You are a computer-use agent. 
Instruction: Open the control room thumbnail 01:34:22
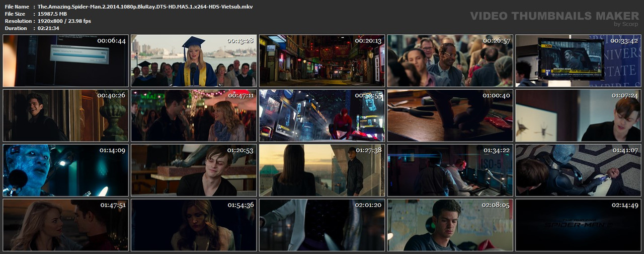pos(450,171)
